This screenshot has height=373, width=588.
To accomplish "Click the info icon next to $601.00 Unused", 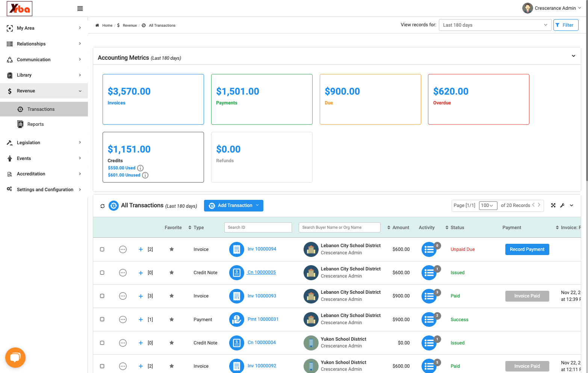I will (145, 175).
